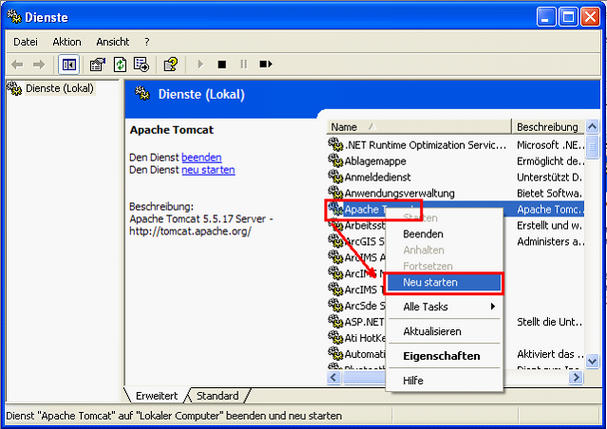This screenshot has height=429, width=607.
Task: Switch to the Erweitert tab
Action: pos(156,396)
